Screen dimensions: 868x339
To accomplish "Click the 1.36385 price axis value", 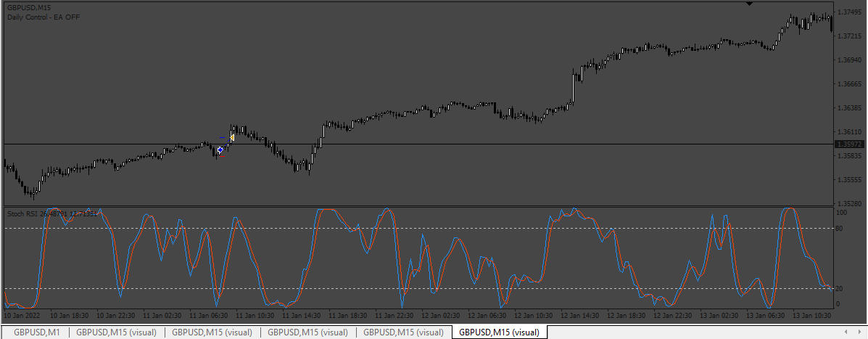I will (x=851, y=108).
